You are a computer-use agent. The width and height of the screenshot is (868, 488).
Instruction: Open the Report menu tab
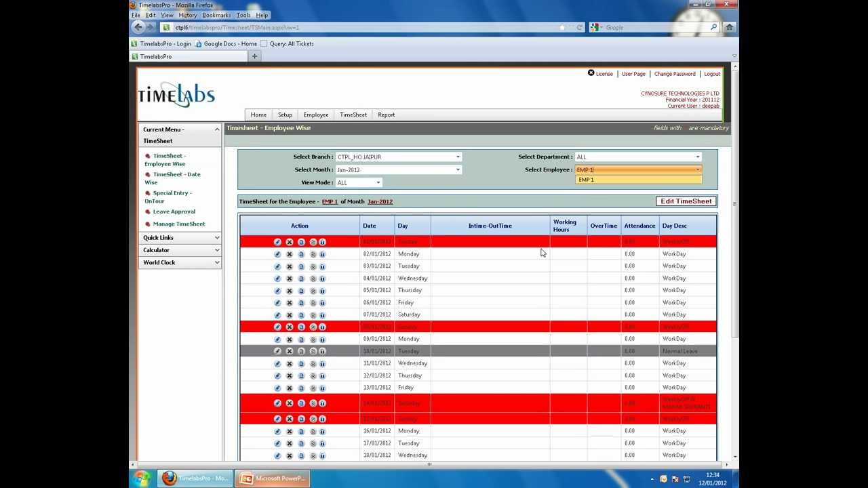point(387,115)
